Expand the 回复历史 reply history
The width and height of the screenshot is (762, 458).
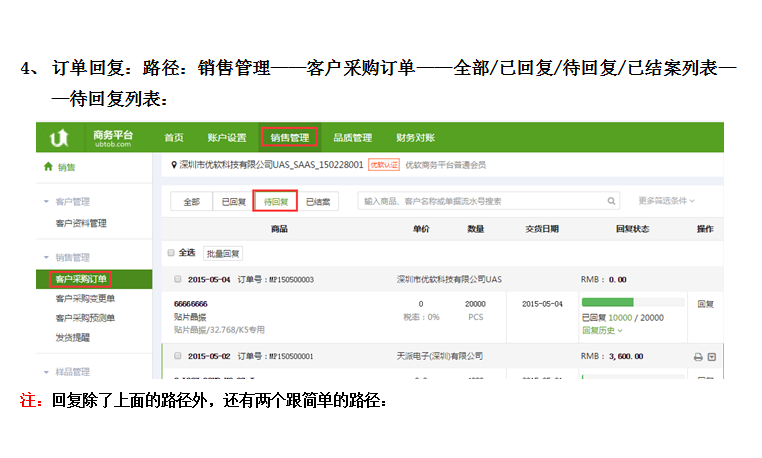click(602, 330)
